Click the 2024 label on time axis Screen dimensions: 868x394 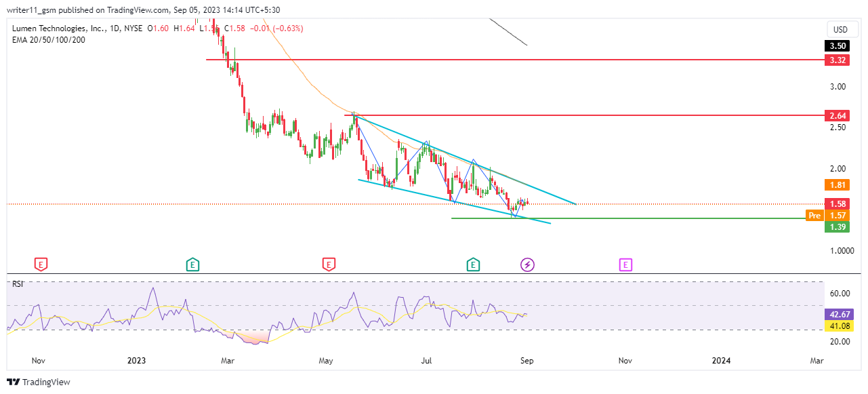[x=721, y=361]
